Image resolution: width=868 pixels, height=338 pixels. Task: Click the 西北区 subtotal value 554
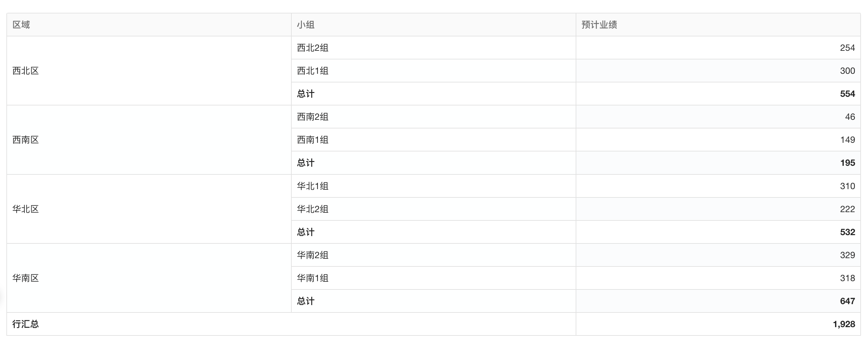point(847,94)
